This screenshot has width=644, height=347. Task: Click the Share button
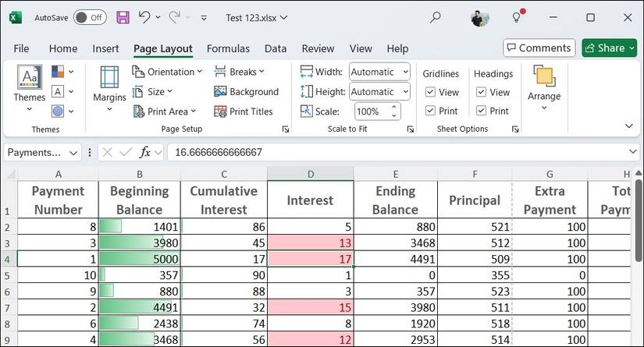coord(610,48)
